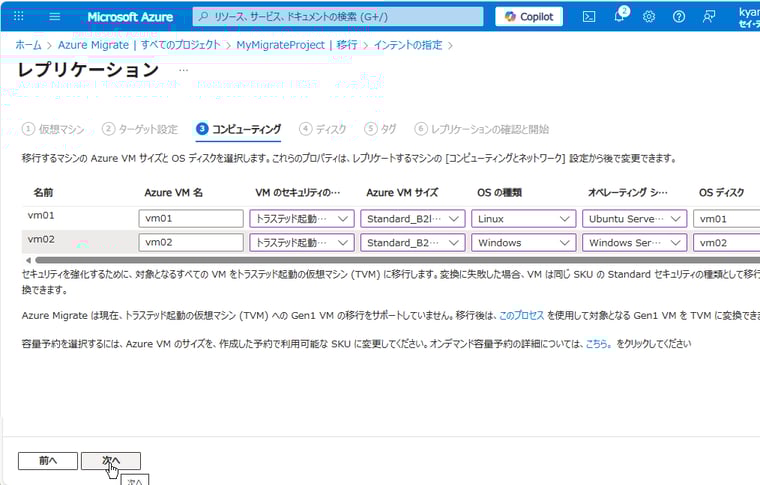
Task: Open OS disk dropdown for vm02 row
Action: (727, 242)
